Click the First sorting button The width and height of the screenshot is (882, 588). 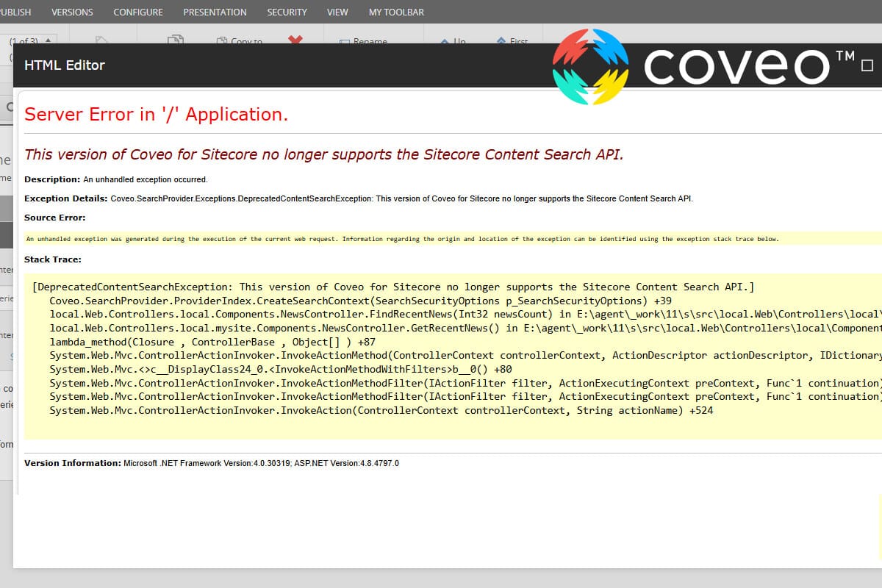tap(512, 41)
